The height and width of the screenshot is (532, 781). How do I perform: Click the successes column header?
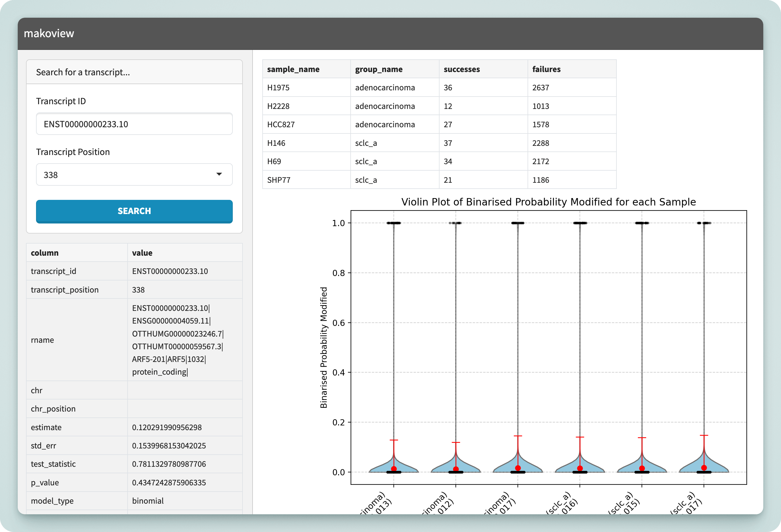tap(461, 69)
